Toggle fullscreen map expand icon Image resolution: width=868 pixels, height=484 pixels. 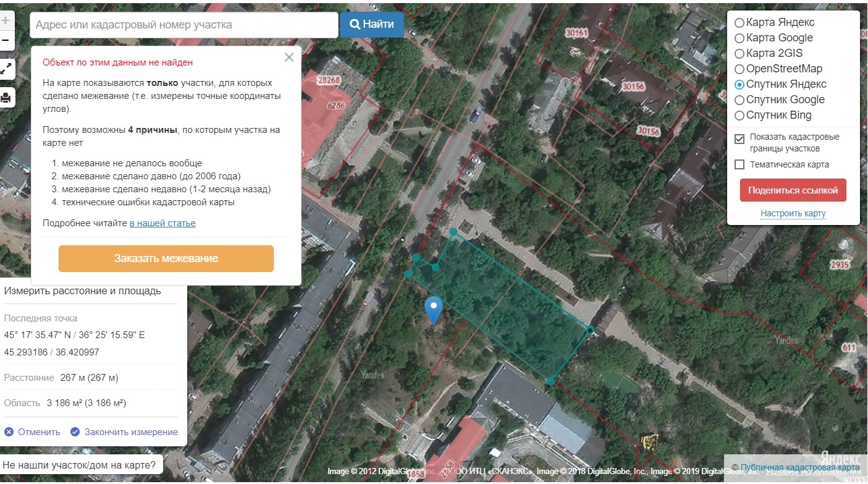point(6,69)
